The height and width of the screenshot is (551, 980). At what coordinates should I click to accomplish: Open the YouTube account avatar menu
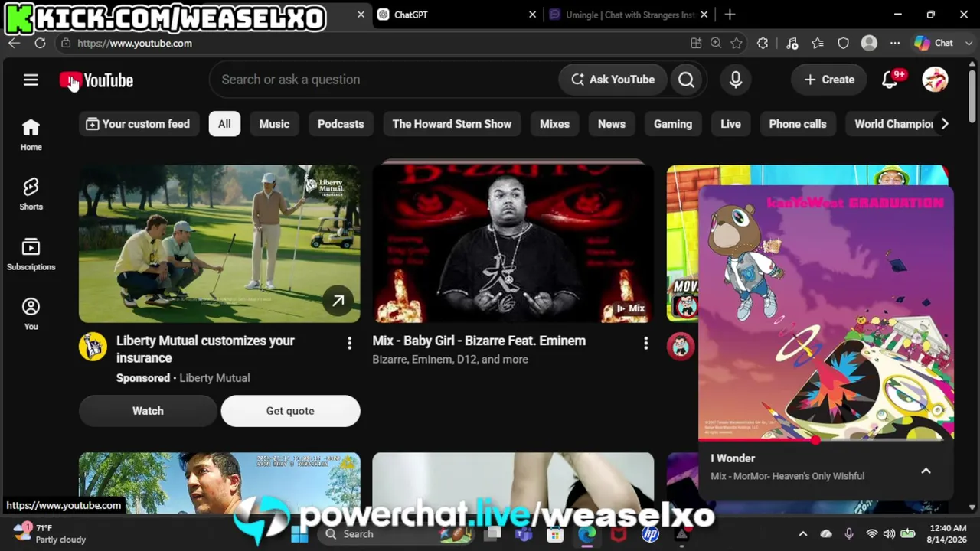(x=935, y=80)
